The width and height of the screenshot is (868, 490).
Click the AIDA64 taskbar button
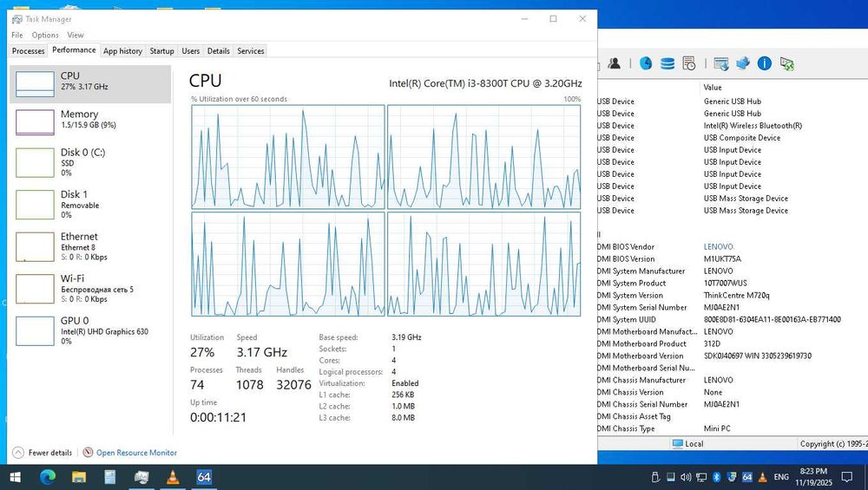click(204, 477)
